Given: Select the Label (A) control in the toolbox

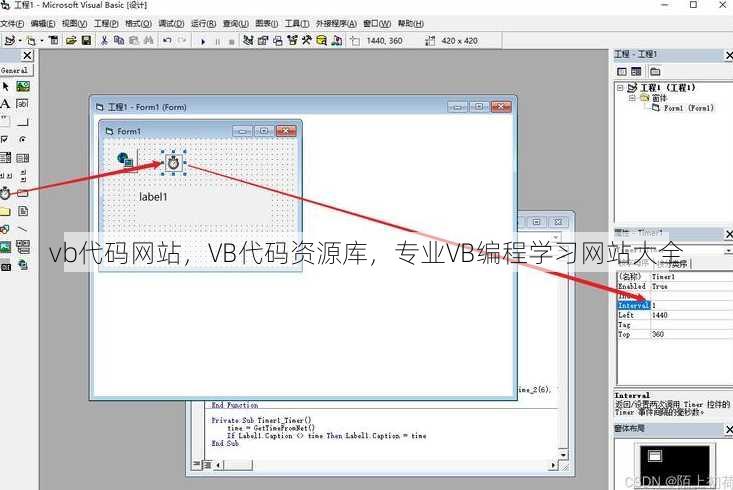Looking at the screenshot, I should tap(5, 104).
